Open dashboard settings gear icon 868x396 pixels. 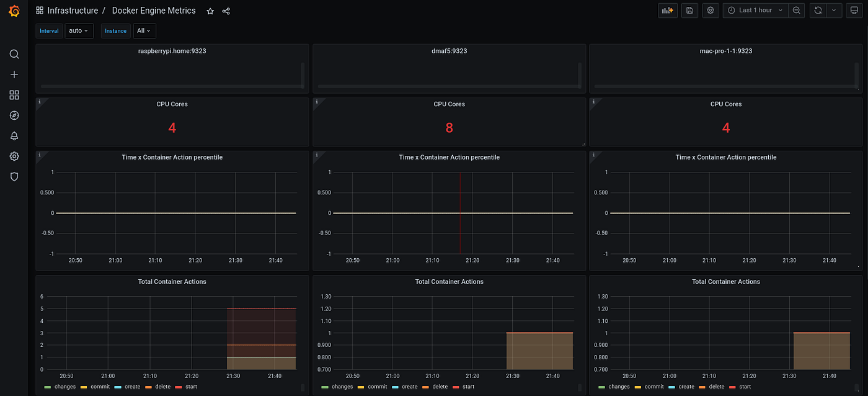coord(710,10)
